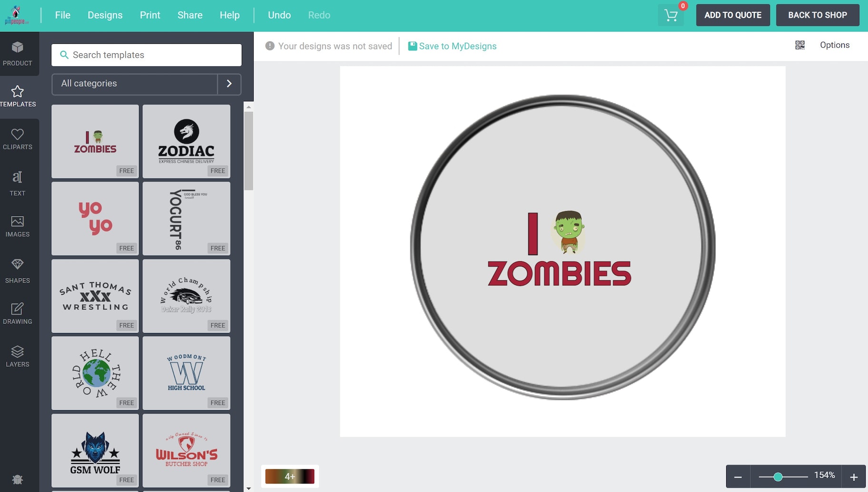Open the Product panel icon
The width and height of the screenshot is (868, 492).
(18, 48)
